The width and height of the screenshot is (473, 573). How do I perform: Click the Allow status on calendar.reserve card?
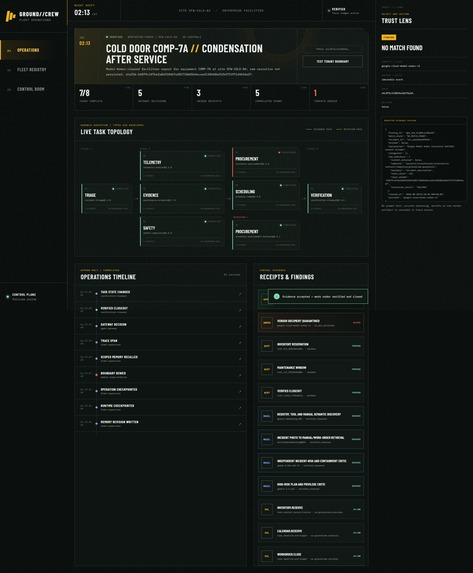coord(357,533)
